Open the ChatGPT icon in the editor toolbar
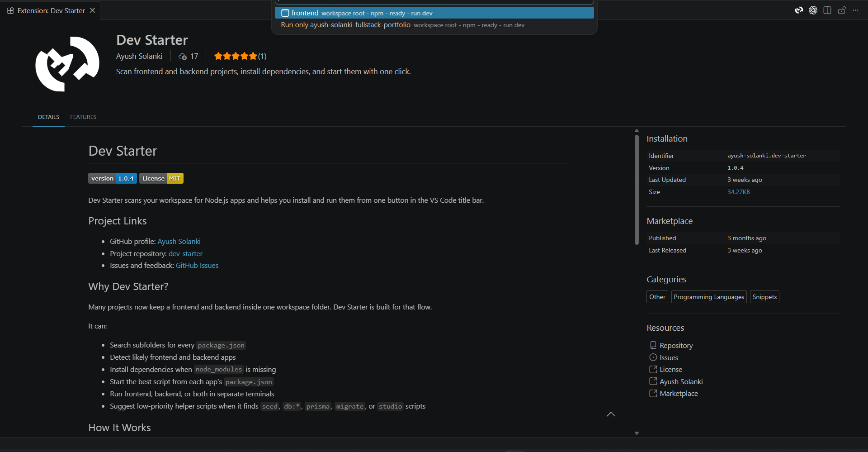The width and height of the screenshot is (868, 452). [x=813, y=10]
